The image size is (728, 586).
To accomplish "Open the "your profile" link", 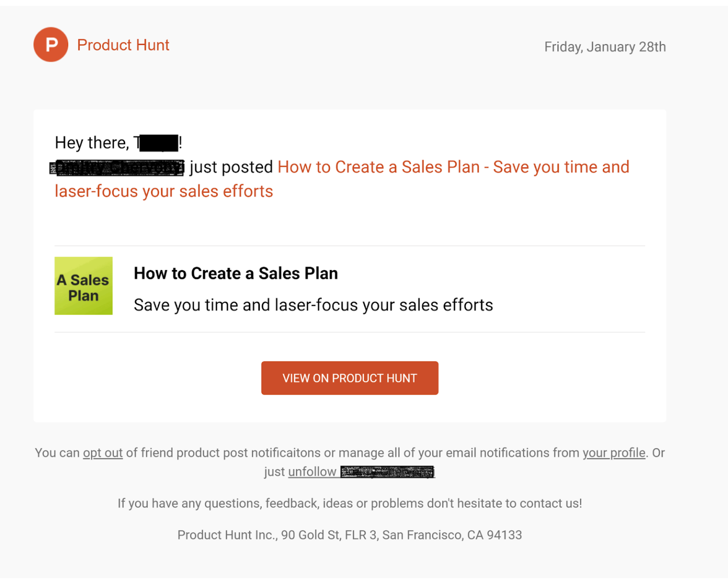I will [614, 453].
